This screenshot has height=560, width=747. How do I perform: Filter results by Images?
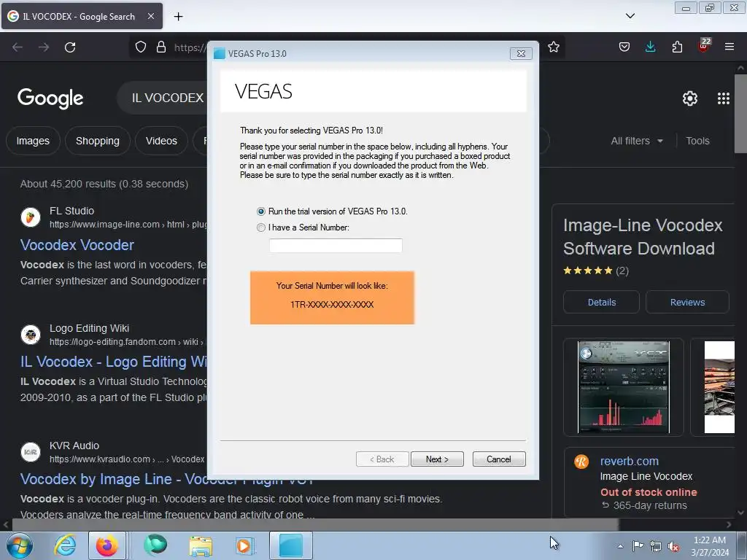[x=33, y=141]
